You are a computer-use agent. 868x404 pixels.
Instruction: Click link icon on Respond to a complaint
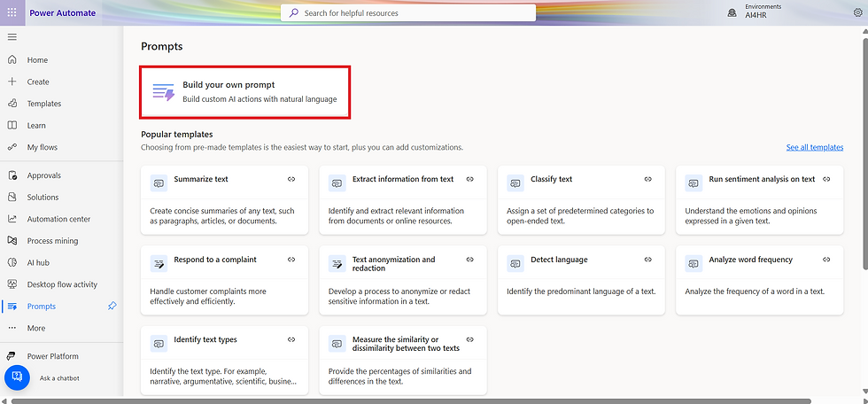(291, 260)
